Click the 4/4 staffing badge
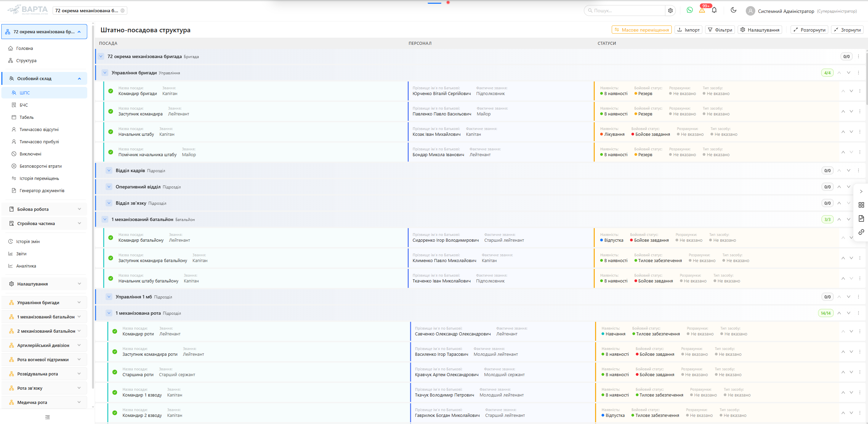Viewport: 868px width, 424px height. pyautogui.click(x=827, y=73)
